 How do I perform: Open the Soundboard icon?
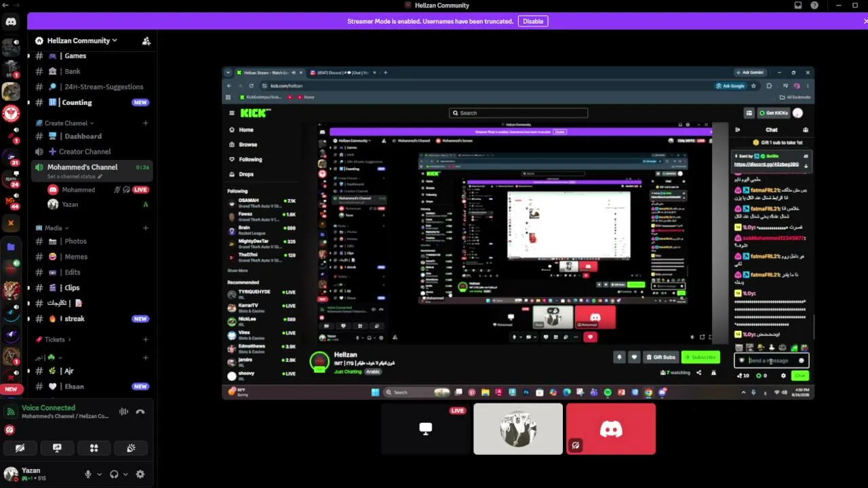[131, 448]
